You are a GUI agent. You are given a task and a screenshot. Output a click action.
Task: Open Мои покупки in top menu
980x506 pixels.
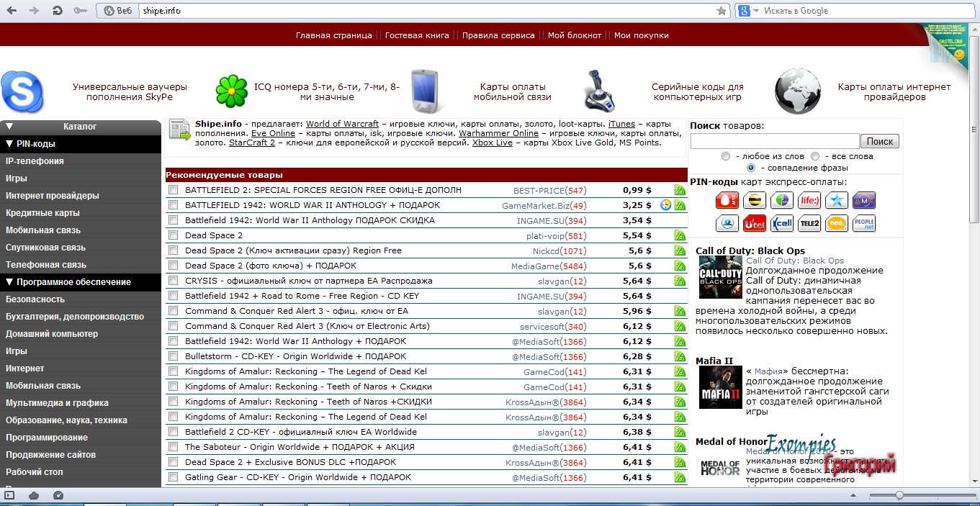point(642,35)
